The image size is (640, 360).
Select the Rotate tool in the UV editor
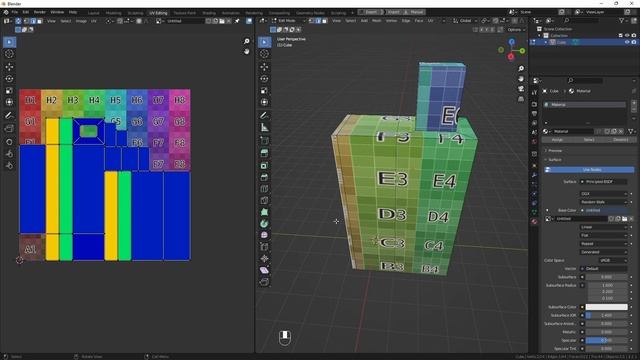coord(9,78)
